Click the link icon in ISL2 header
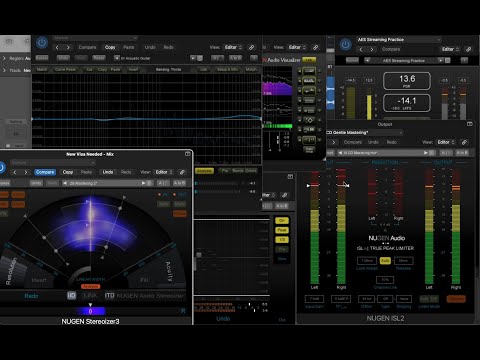Image resolution: width=480 pixels, height=360 pixels. coord(464,142)
